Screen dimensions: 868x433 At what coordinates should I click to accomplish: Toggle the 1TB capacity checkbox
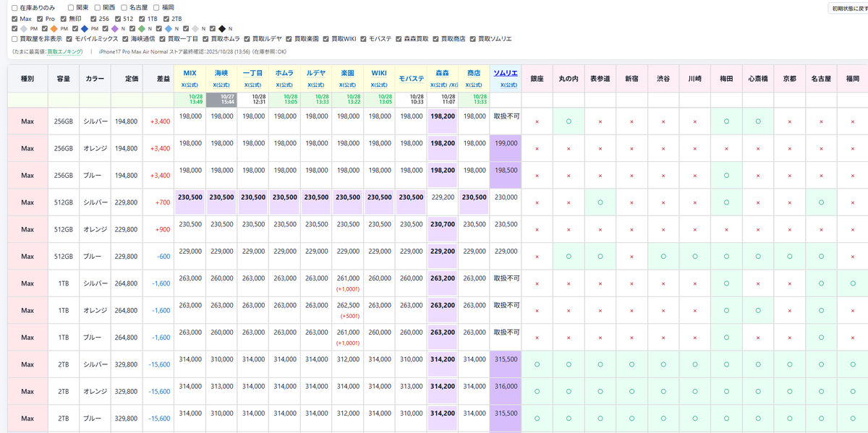[x=142, y=19]
